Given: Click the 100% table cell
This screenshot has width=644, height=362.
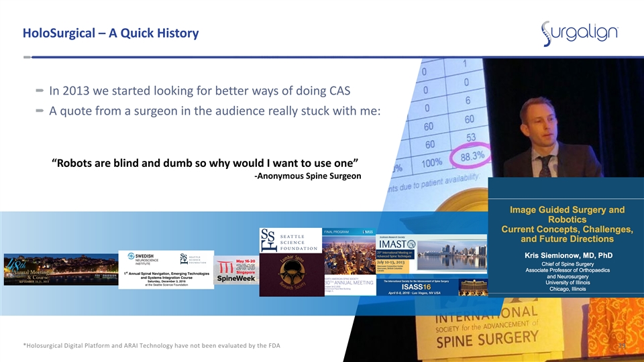Looking at the screenshot, I should pos(431,163).
